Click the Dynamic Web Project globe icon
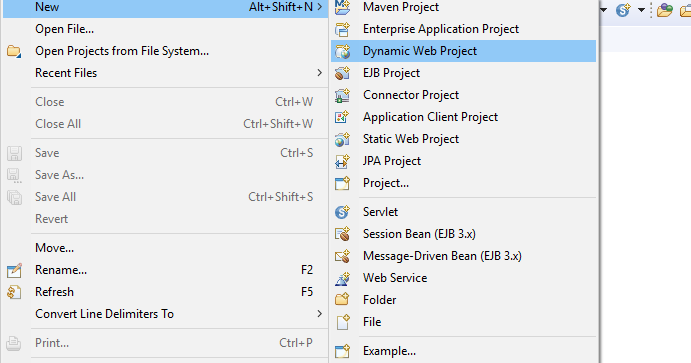Screen dimensions: 691x363 (x=342, y=51)
